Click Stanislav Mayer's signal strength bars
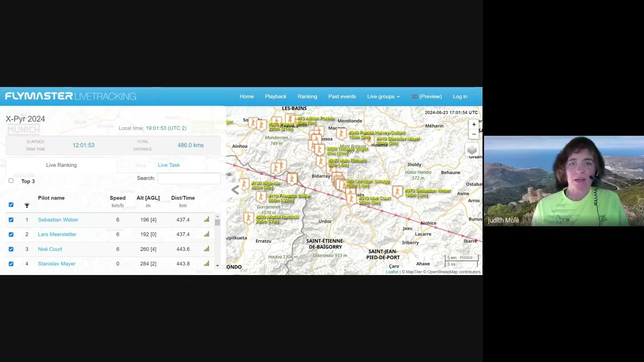 pos(206,263)
